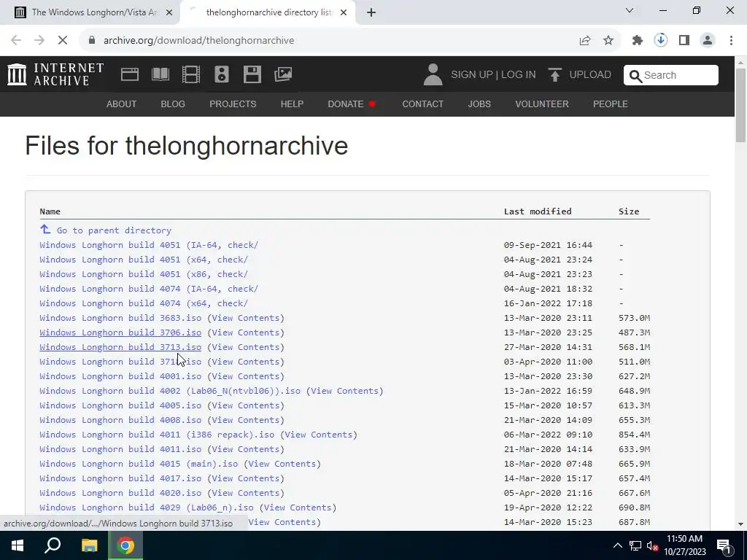Screen dimensions: 747x560
Task: Open the Downloads icon in Chrome toolbar
Action: click(661, 41)
